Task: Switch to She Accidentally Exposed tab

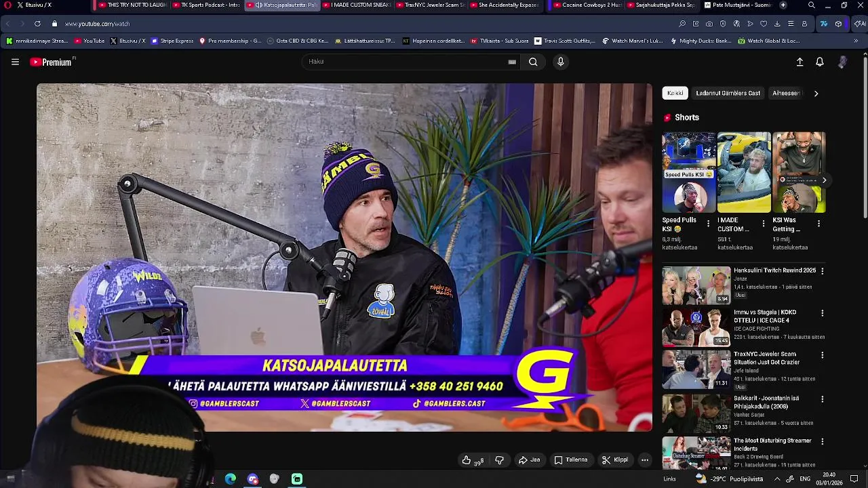Action: (x=505, y=5)
